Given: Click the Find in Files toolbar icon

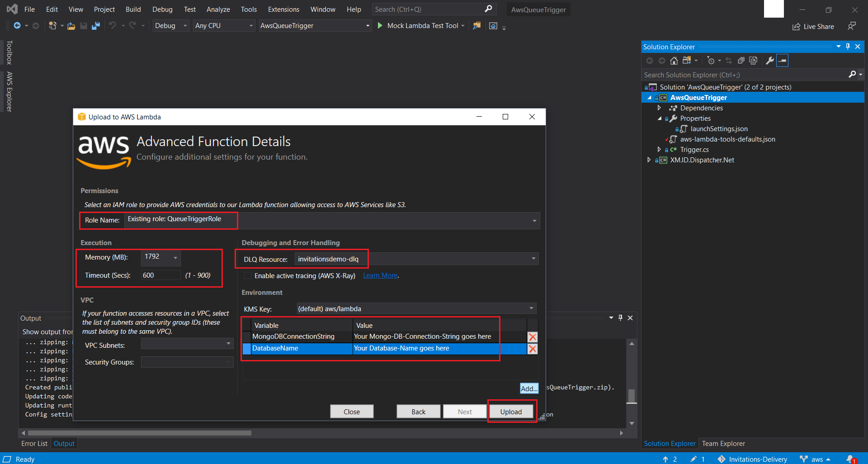Looking at the screenshot, I should (x=476, y=26).
